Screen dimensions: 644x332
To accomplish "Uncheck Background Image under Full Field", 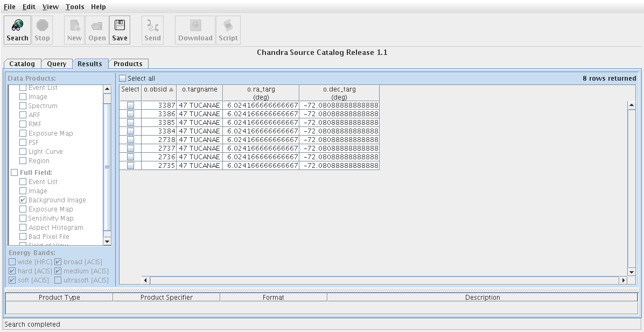I will tap(23, 200).
